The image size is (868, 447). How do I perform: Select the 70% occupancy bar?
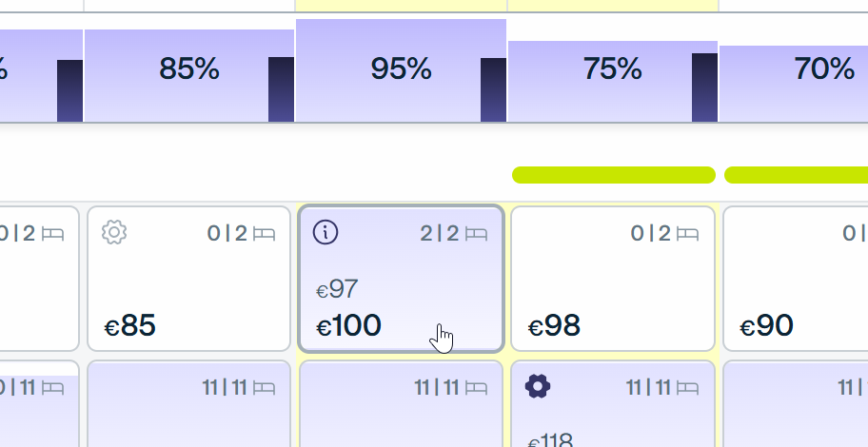[793, 84]
